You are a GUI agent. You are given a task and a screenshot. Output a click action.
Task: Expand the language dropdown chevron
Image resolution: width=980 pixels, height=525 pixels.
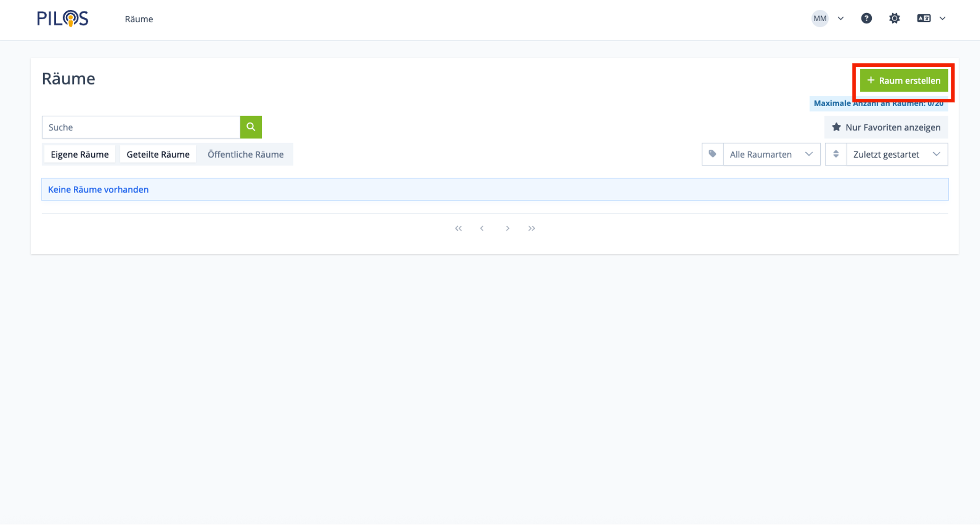coord(942,18)
